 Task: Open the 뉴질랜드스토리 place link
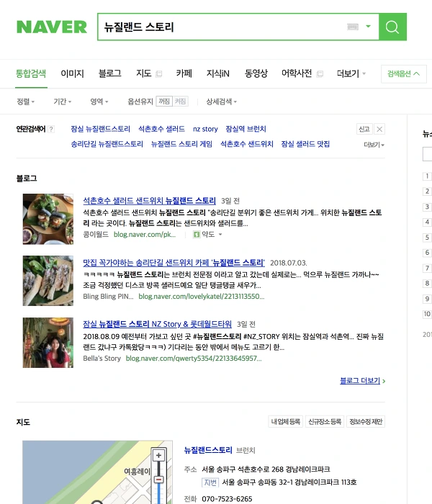coord(208,450)
